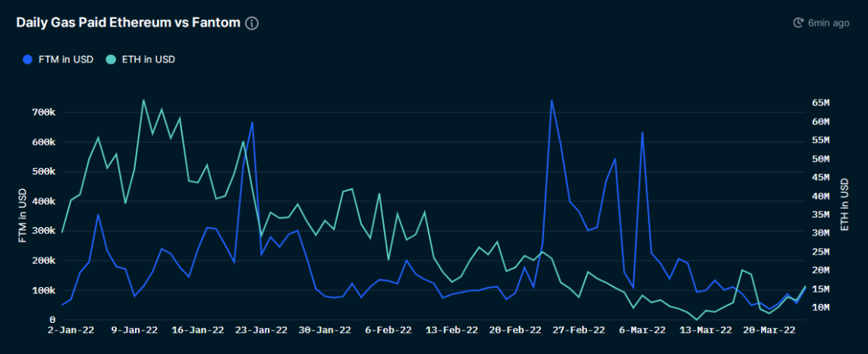Click the 100k left axis value
Screen dimensions: 868x354
(x=44, y=290)
